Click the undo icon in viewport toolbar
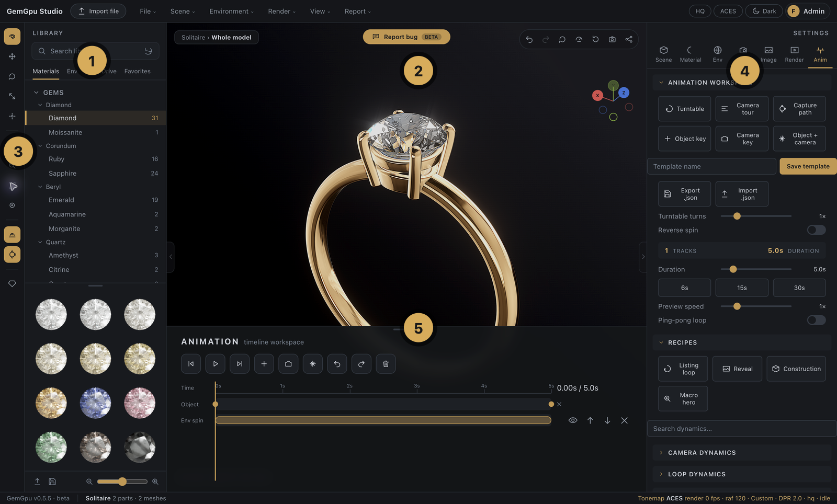The width and height of the screenshot is (837, 504). point(529,39)
